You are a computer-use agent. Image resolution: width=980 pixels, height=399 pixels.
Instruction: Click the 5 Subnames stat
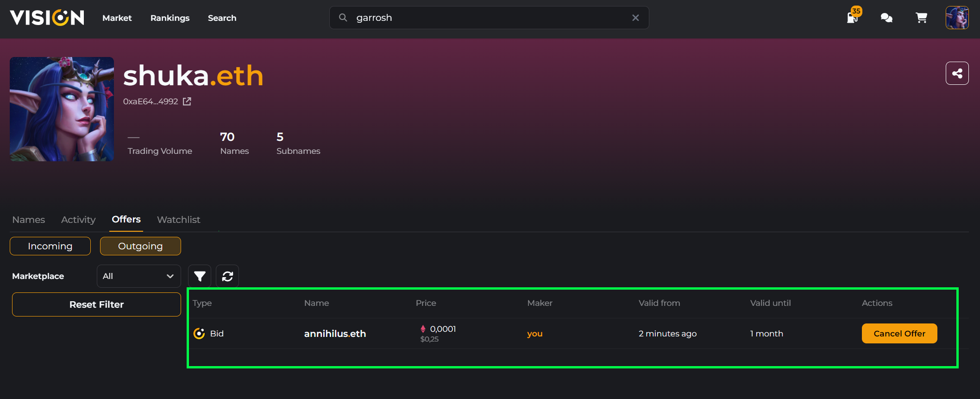pos(298,143)
